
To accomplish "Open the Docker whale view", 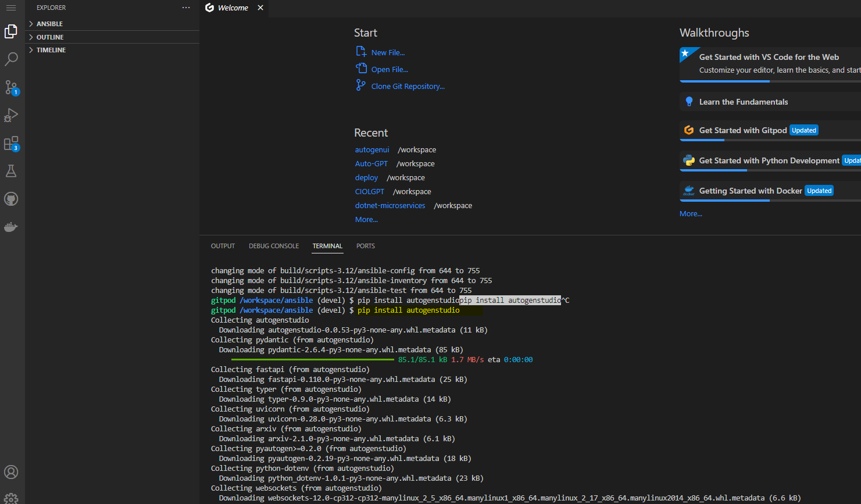I will [11, 227].
